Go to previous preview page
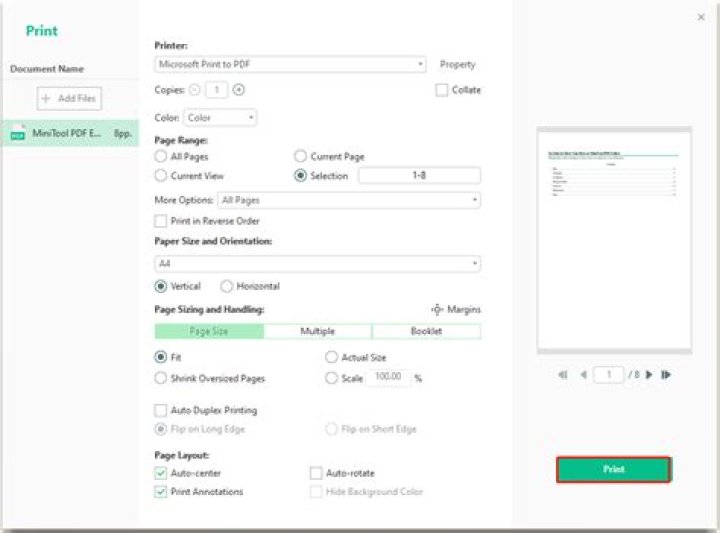The width and height of the screenshot is (720, 533). pos(583,375)
